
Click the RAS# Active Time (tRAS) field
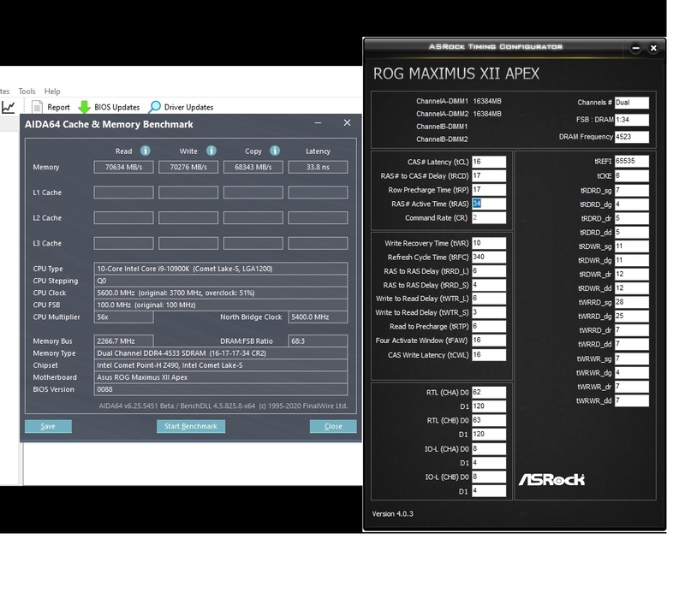tap(489, 204)
